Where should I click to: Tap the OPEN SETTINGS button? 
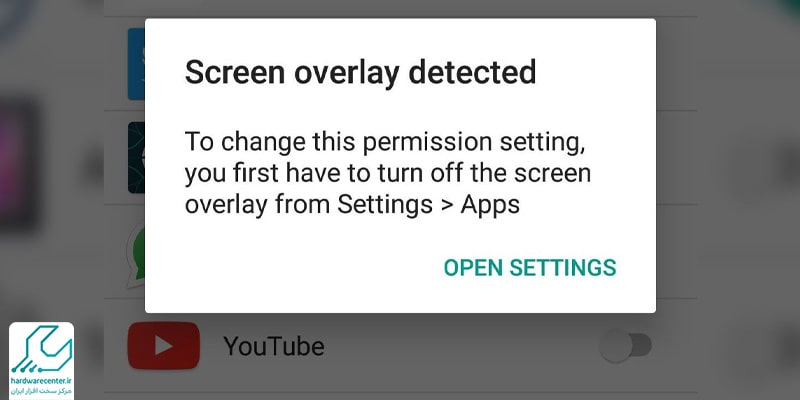pyautogui.click(x=530, y=267)
